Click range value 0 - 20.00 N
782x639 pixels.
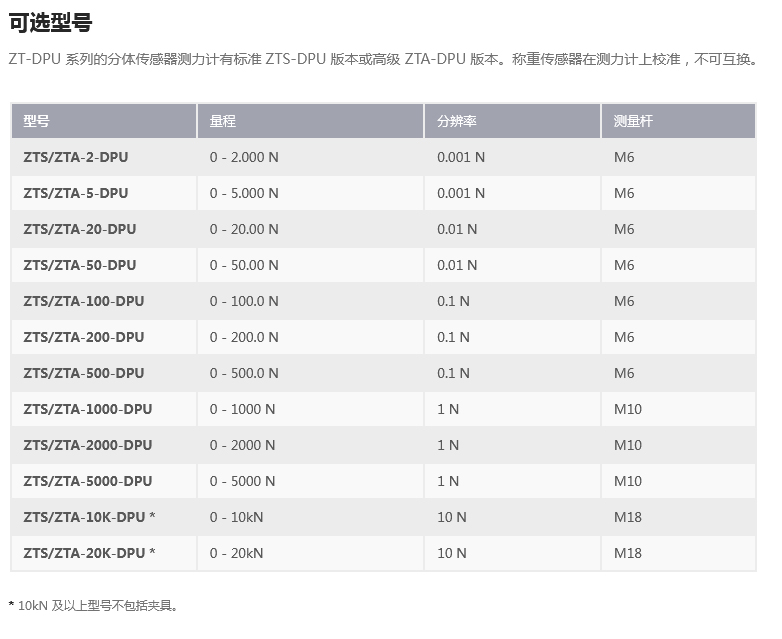244,229
